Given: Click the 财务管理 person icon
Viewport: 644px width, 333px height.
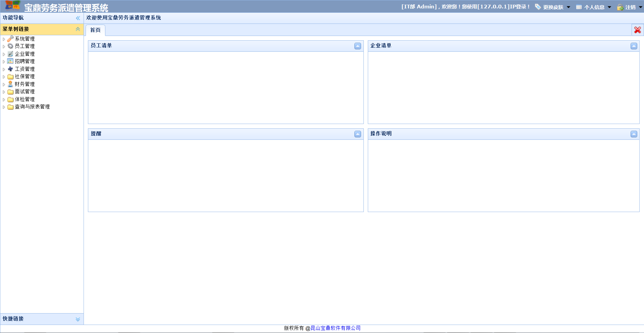Looking at the screenshot, I should click(10, 84).
